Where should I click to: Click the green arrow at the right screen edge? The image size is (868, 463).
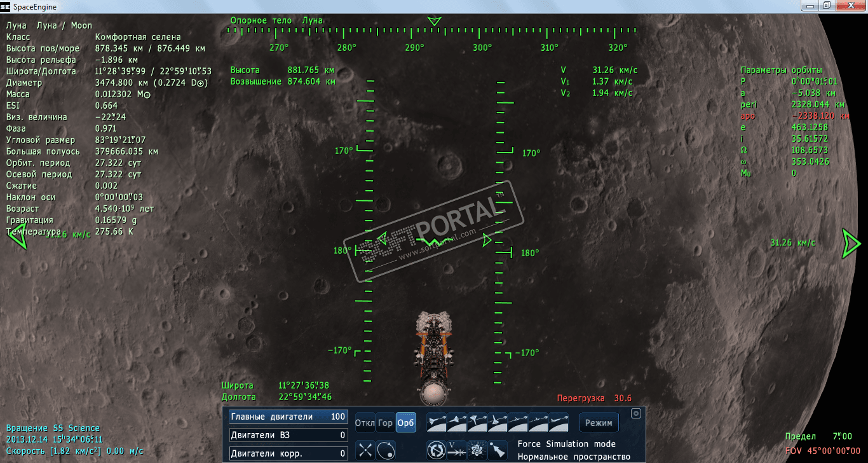click(x=851, y=244)
